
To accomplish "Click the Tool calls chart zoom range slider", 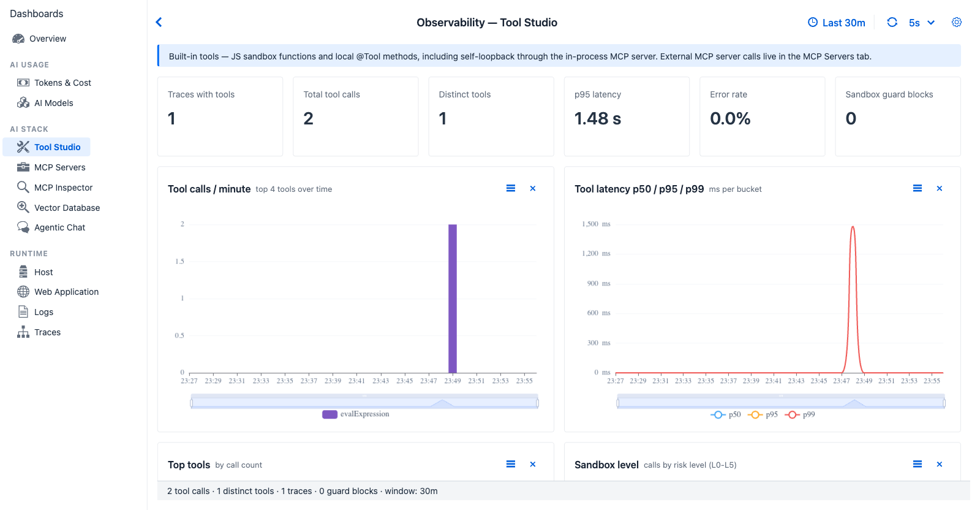I will [x=364, y=403].
